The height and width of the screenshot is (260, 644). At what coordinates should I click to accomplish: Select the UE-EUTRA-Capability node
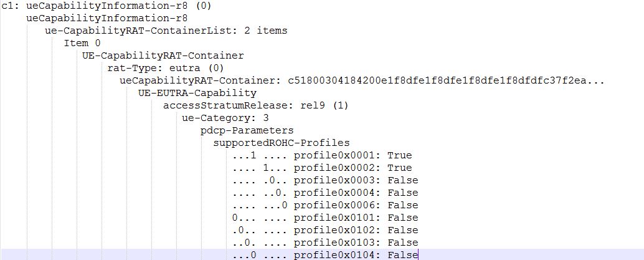[197, 93]
